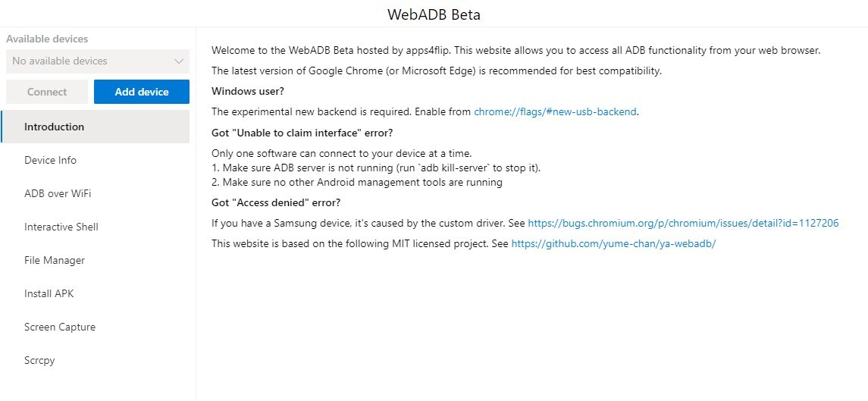Follow the chrome://flags/#new-usb-backend link
This screenshot has height=401, width=868.
[x=555, y=111]
